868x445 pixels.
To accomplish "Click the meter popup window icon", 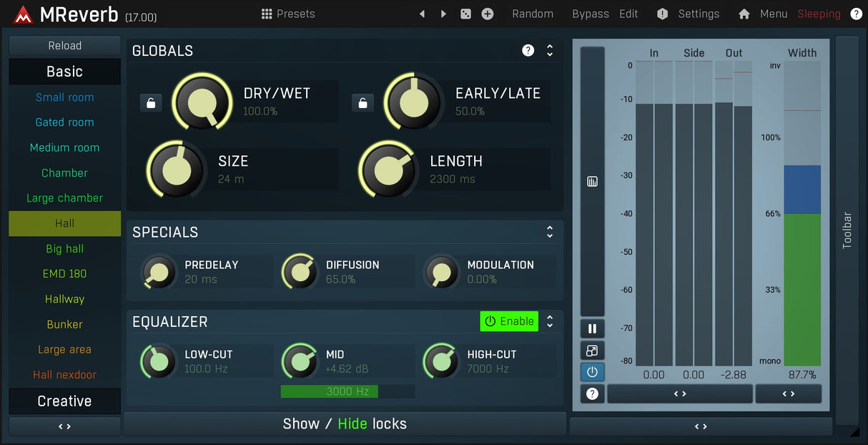I will (592, 351).
